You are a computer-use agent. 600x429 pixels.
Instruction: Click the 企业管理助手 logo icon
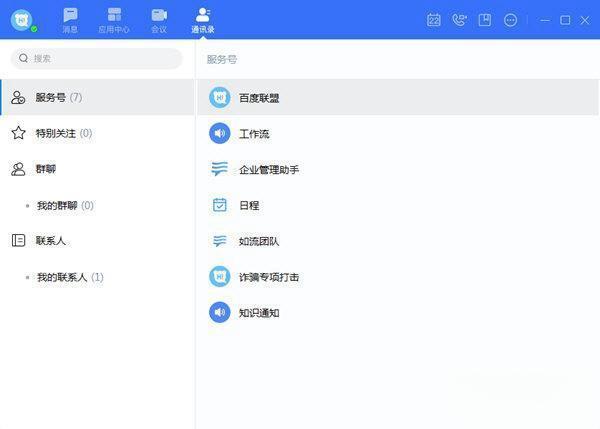pyautogui.click(x=220, y=169)
